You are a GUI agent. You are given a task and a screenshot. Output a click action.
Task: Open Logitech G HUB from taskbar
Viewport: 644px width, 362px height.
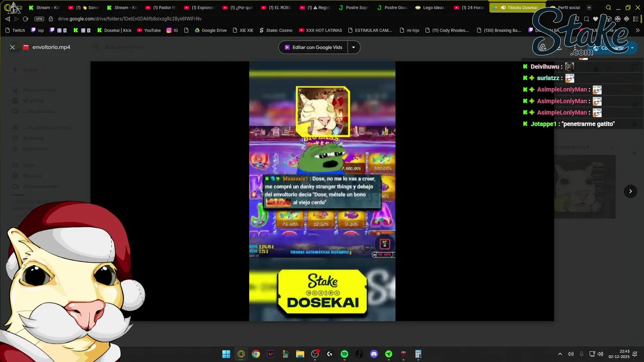tap(330, 354)
